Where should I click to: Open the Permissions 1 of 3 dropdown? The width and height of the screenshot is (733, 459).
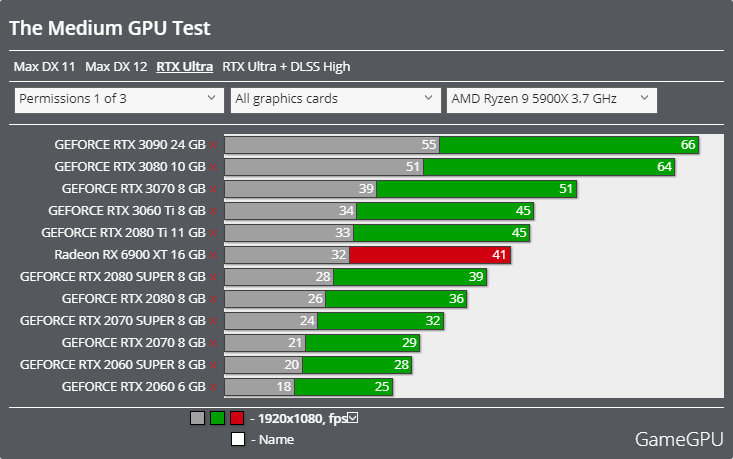pyautogui.click(x=119, y=100)
